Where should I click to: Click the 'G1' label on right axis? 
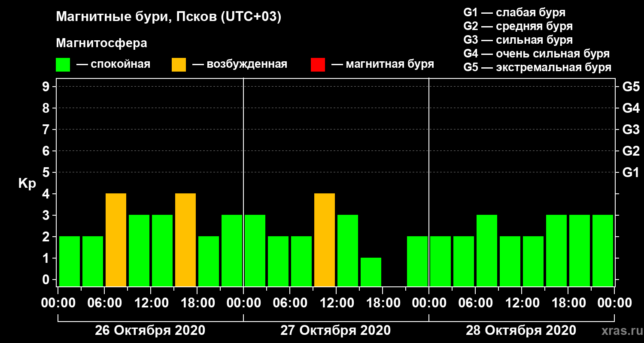631,173
